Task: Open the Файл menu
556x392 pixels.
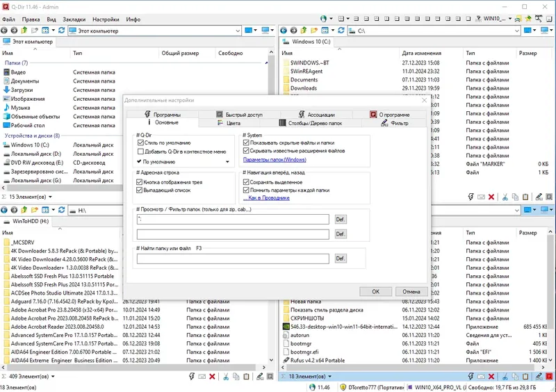Action: pyautogui.click(x=8, y=19)
